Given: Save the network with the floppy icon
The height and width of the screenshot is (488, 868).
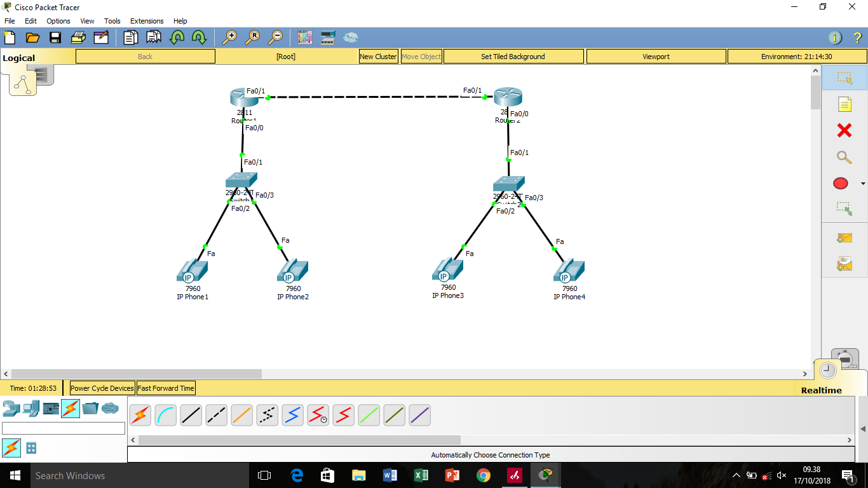Looking at the screenshot, I should pyautogui.click(x=55, y=37).
